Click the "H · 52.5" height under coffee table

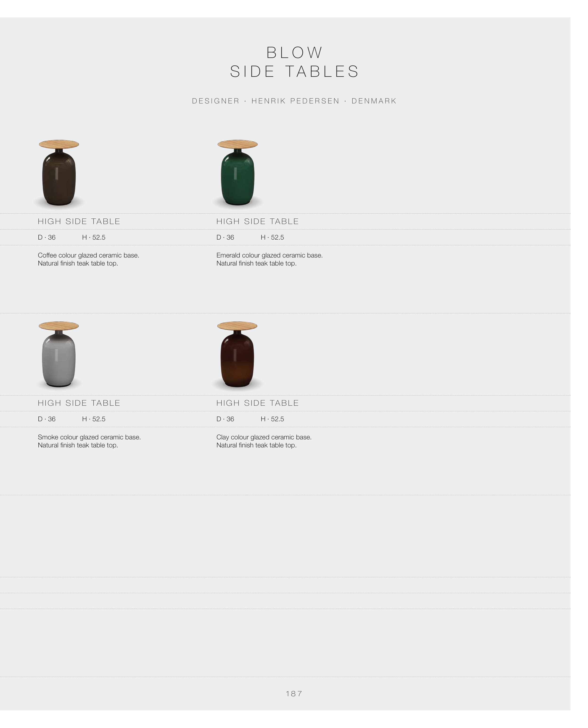93,237
